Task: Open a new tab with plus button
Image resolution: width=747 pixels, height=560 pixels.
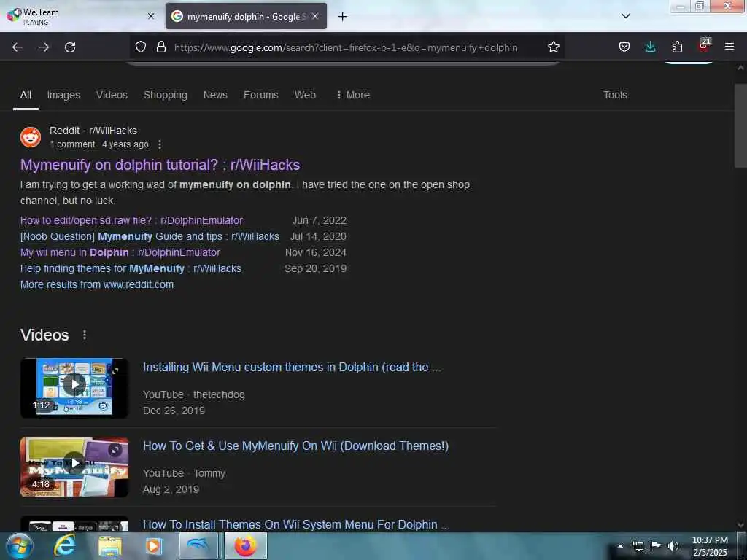Action: [x=343, y=17]
